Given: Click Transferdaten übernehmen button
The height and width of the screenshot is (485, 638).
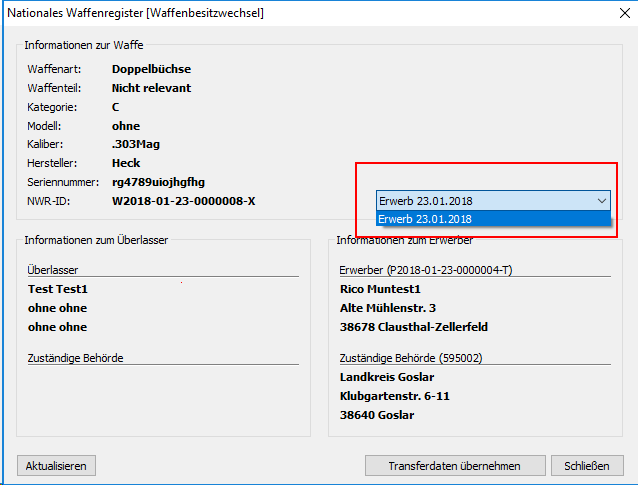Looking at the screenshot, I should click(x=454, y=466).
